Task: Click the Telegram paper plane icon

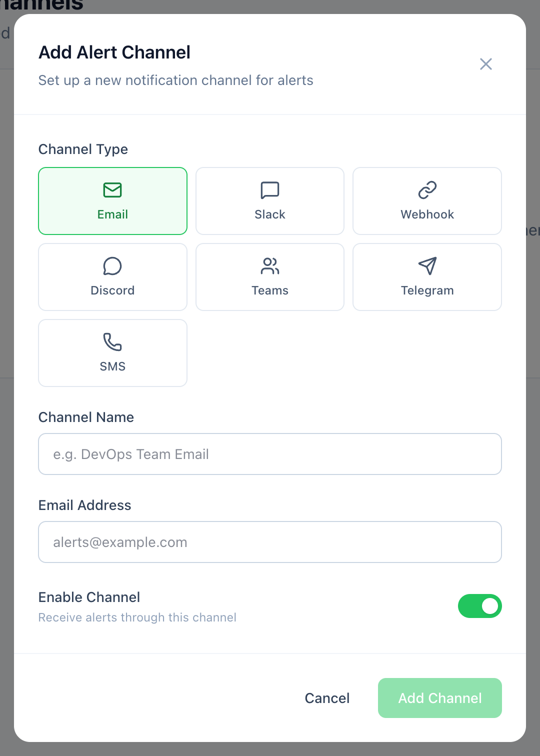Action: (x=427, y=266)
